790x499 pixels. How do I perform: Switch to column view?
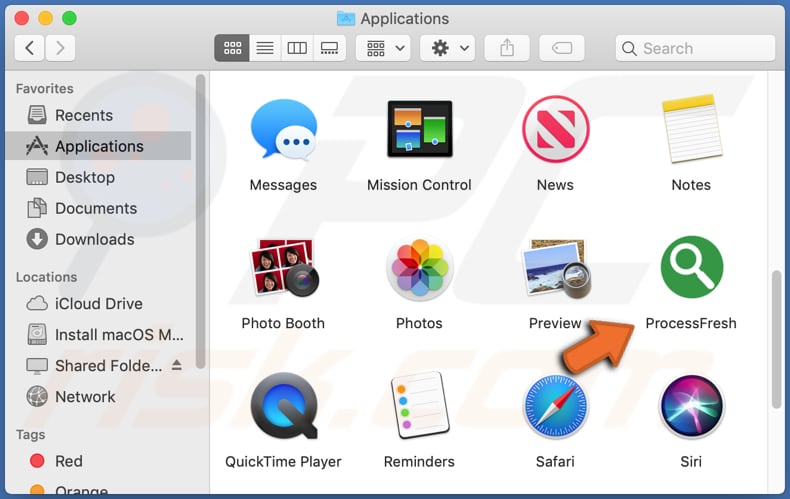(x=297, y=48)
